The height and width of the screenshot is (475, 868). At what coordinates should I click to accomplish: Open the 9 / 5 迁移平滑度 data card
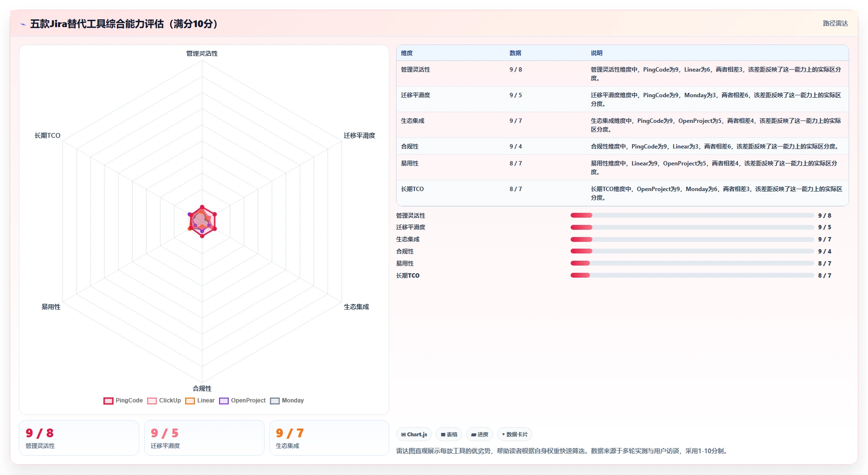[x=204, y=438]
